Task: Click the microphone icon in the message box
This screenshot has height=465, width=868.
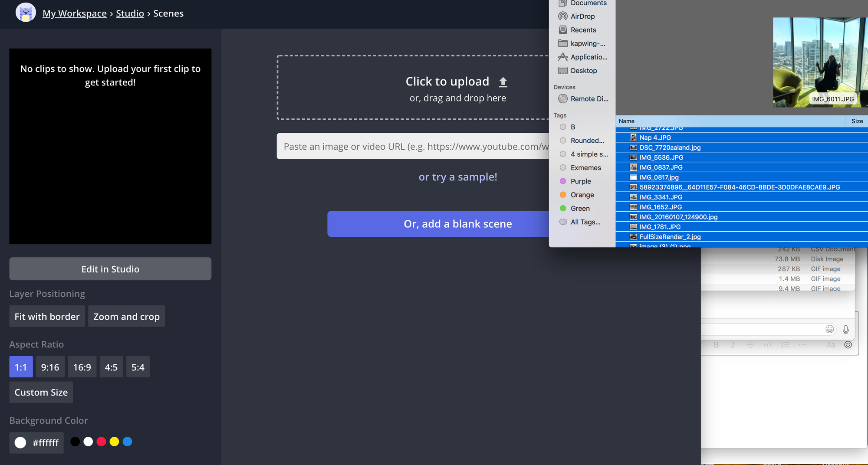Action: (x=845, y=330)
